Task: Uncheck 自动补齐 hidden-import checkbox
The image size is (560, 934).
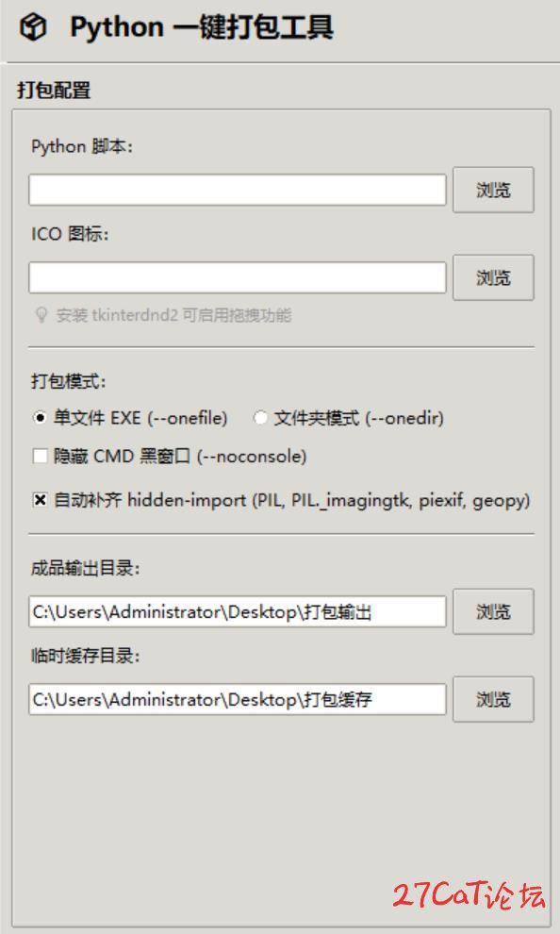Action: click(40, 500)
